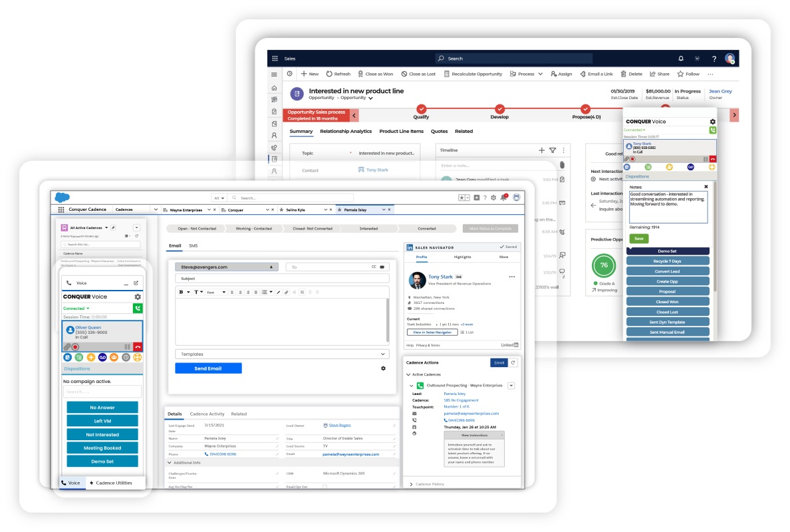Click into the call Notes text area
The height and width of the screenshot is (532, 790).
668,207
